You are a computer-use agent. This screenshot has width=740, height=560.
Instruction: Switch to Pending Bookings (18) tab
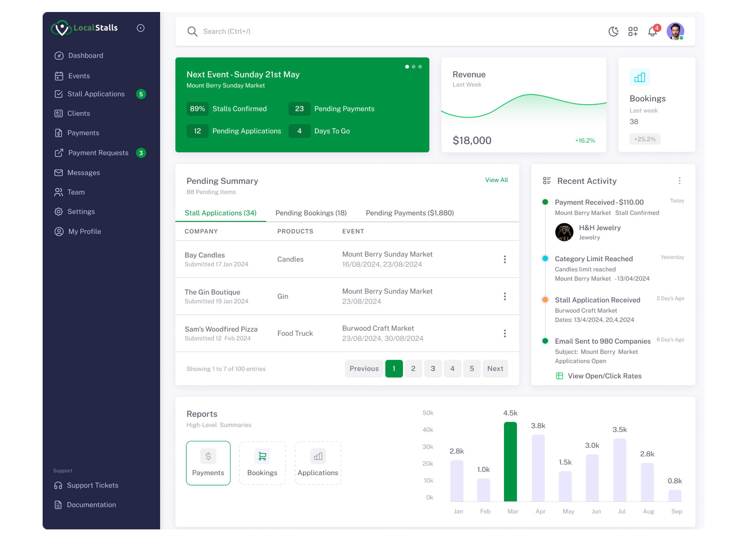click(x=311, y=213)
